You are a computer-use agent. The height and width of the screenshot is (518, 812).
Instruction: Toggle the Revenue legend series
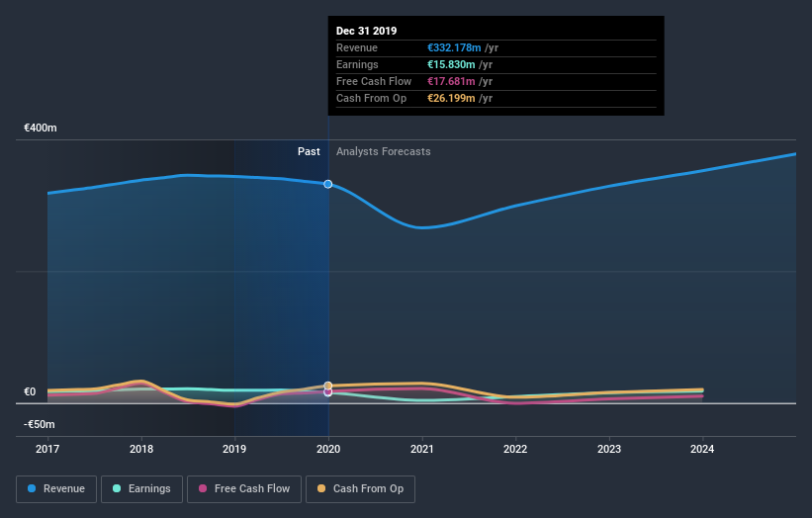[x=56, y=489]
